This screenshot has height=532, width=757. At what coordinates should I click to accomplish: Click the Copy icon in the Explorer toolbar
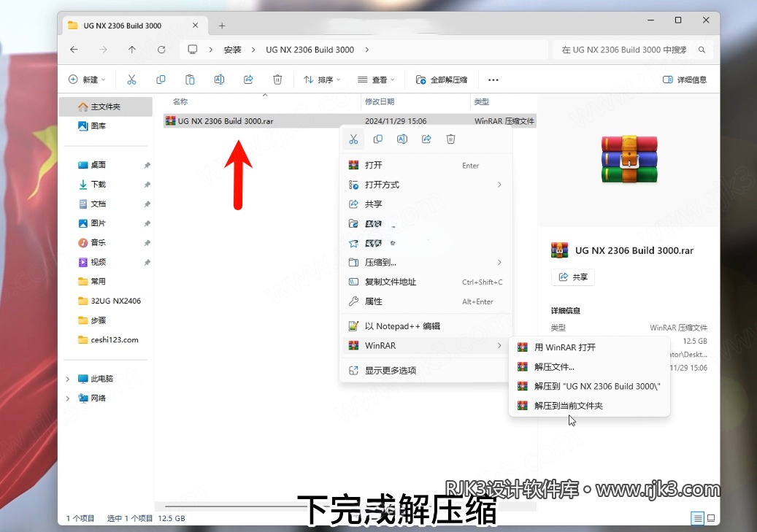161,80
